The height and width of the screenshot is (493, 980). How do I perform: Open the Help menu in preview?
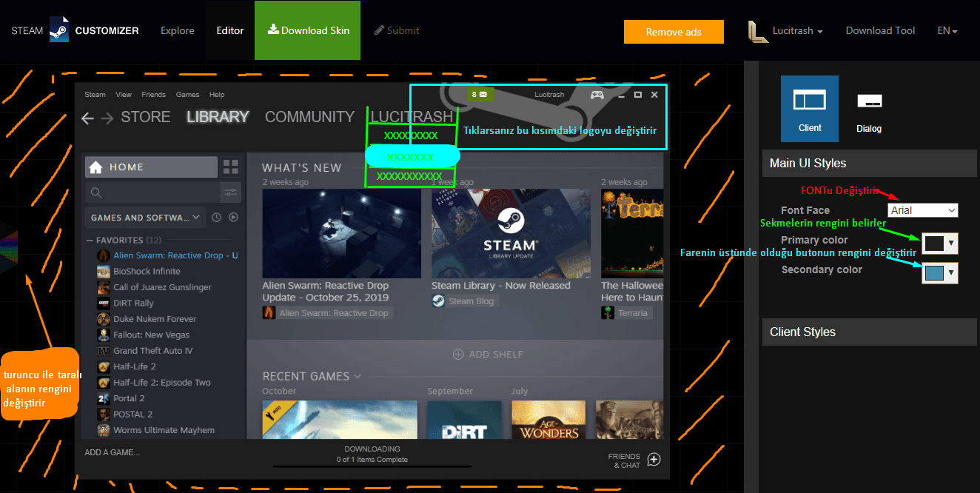click(217, 95)
